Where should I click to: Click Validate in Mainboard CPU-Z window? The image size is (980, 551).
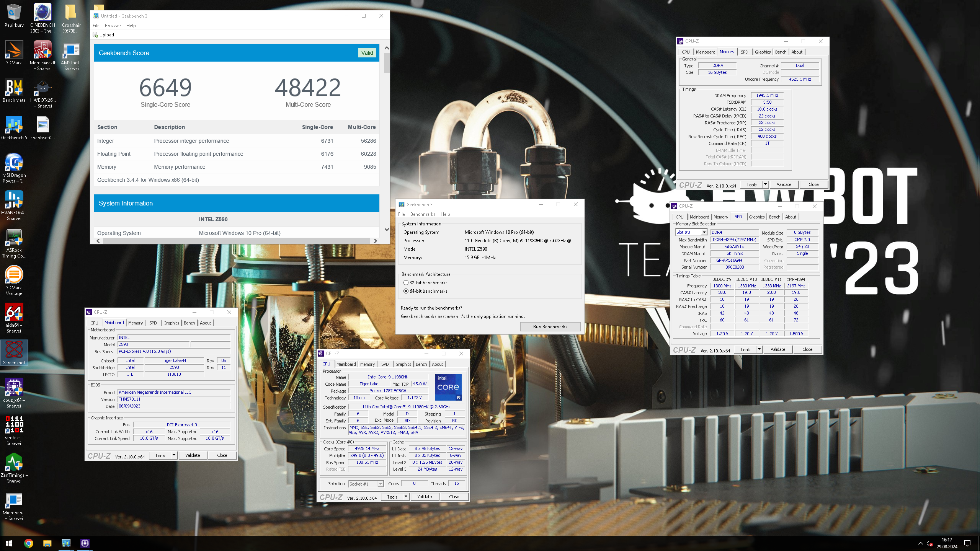coord(193,455)
